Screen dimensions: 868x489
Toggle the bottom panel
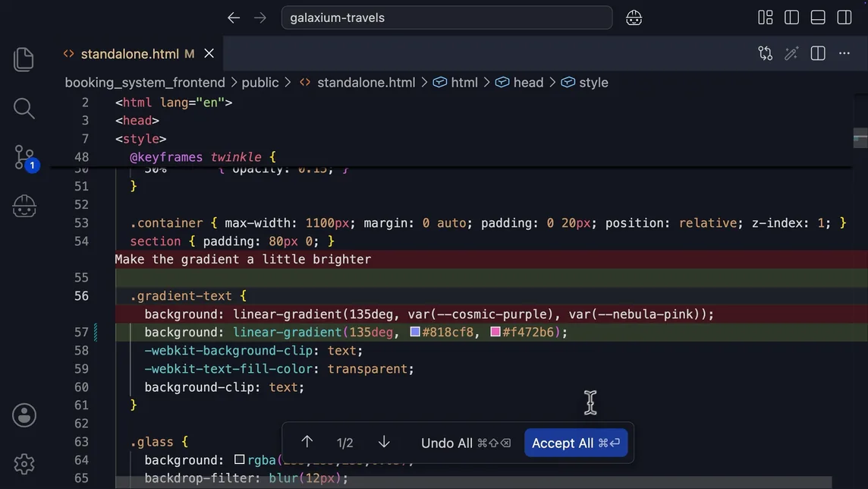(x=818, y=17)
